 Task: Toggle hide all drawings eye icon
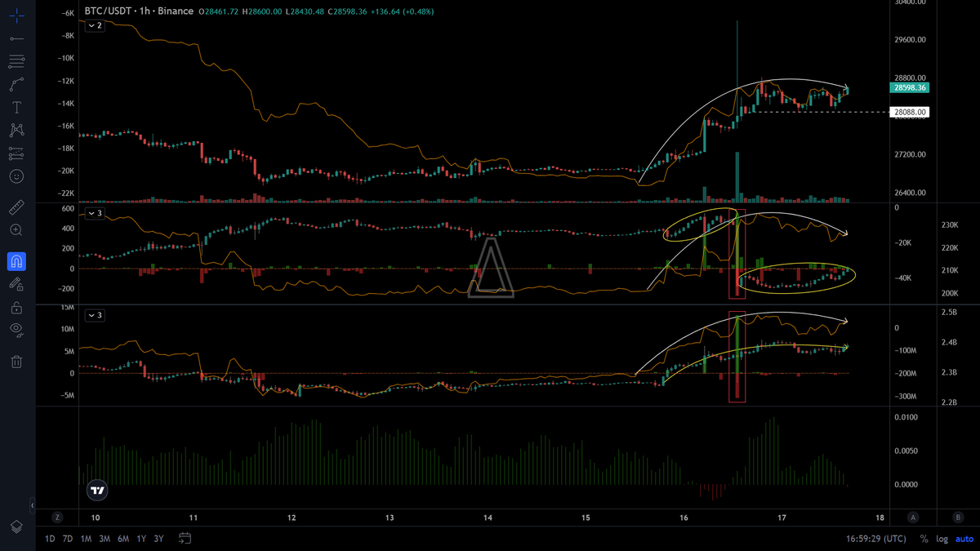pos(16,330)
